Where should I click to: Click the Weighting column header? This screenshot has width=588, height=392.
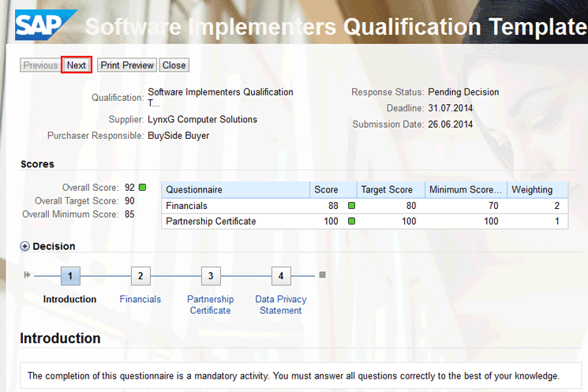coord(537,189)
